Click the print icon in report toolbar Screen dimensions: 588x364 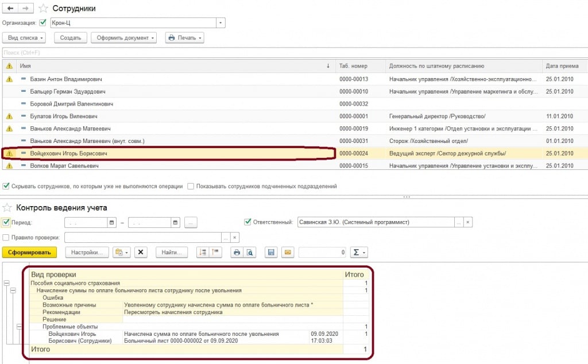(237, 252)
